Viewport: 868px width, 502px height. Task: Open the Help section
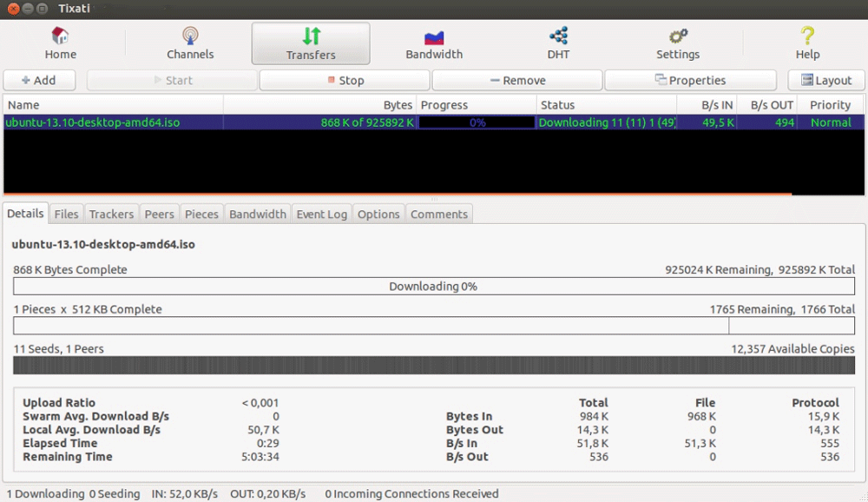(x=807, y=43)
